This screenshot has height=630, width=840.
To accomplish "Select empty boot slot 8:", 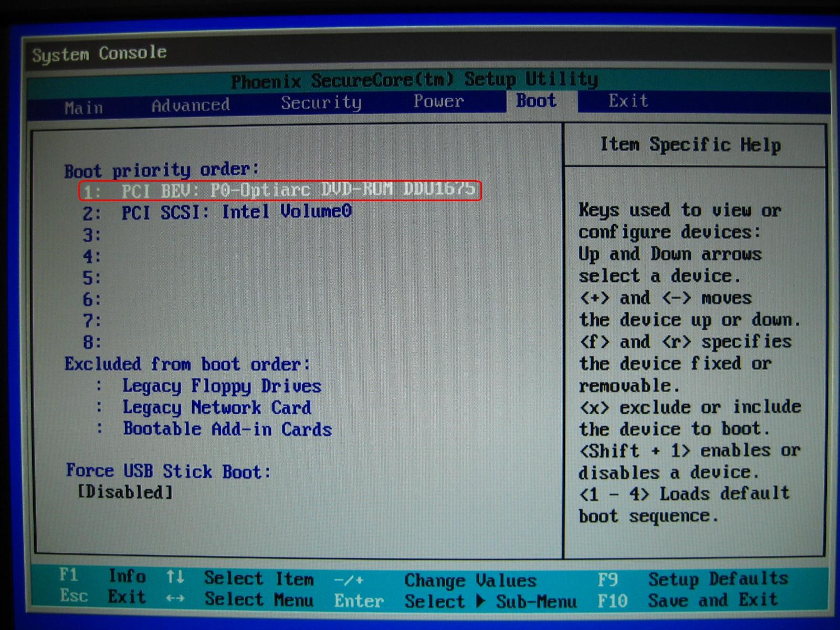I will click(92, 342).
